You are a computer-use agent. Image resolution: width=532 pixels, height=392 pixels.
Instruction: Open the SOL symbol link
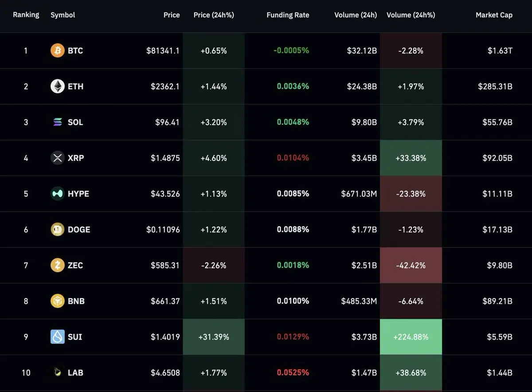click(x=75, y=122)
